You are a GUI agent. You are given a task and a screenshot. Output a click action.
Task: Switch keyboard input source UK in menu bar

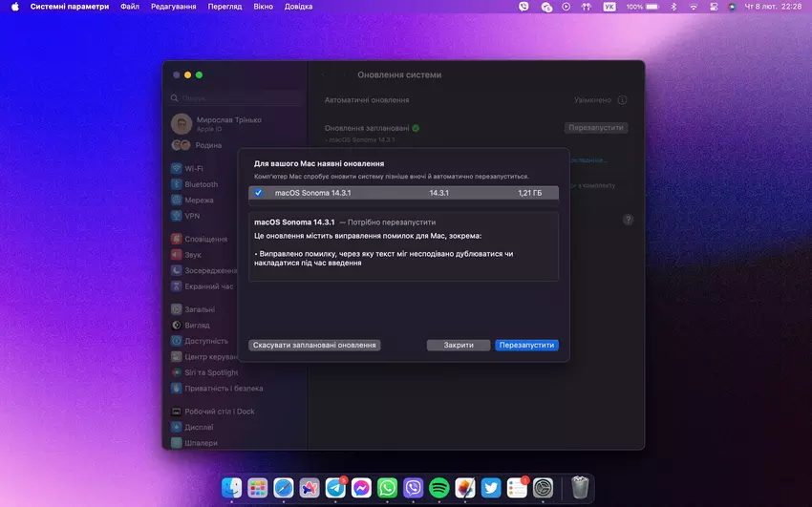(609, 7)
